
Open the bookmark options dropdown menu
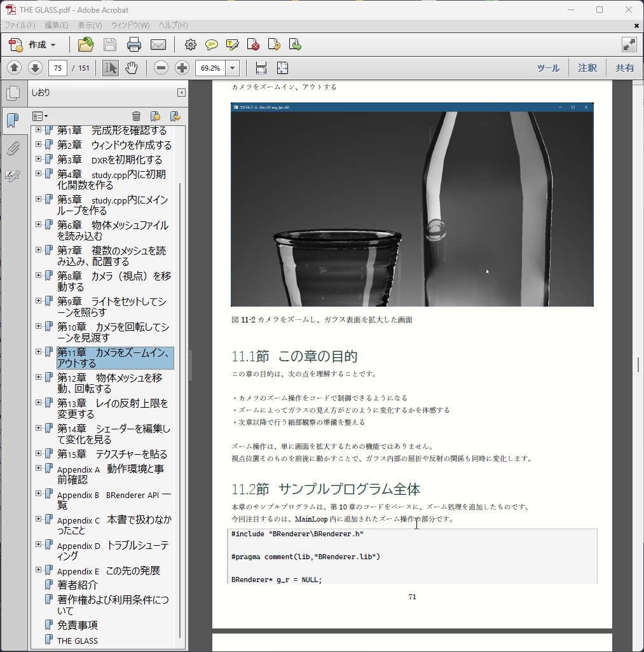click(40, 116)
